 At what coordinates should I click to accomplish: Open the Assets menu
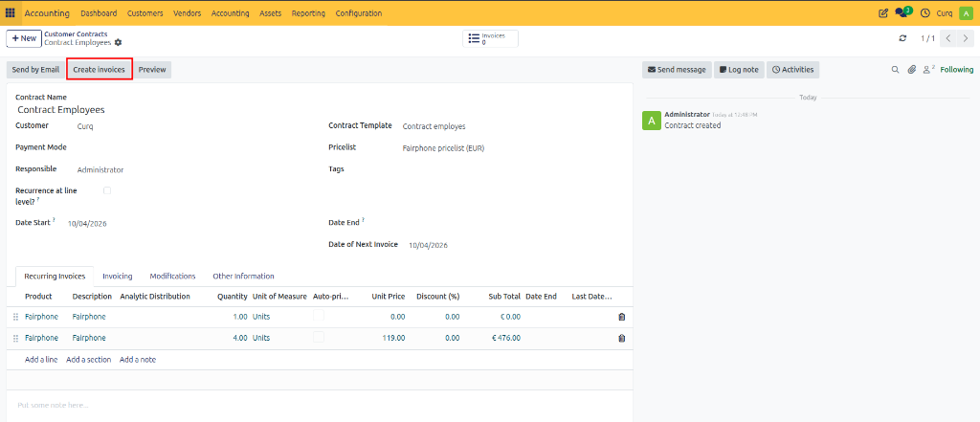coord(270,13)
